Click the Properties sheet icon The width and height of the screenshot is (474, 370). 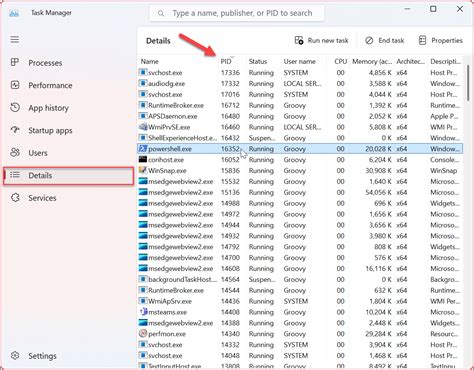[422, 40]
